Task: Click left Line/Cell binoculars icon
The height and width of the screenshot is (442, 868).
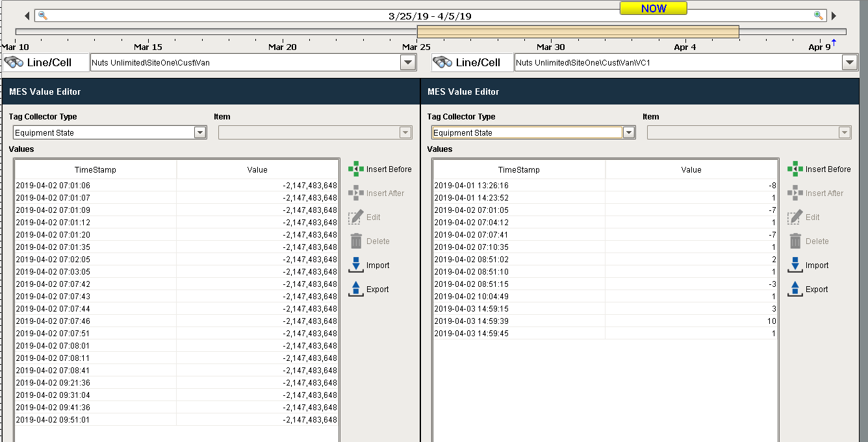Action: tap(14, 62)
